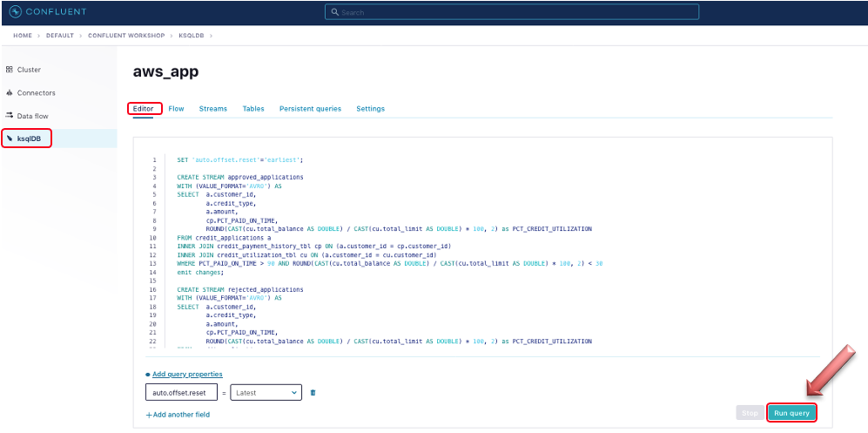
Task: Click the ROUND(CAST expression on line 22
Action: [399, 341]
